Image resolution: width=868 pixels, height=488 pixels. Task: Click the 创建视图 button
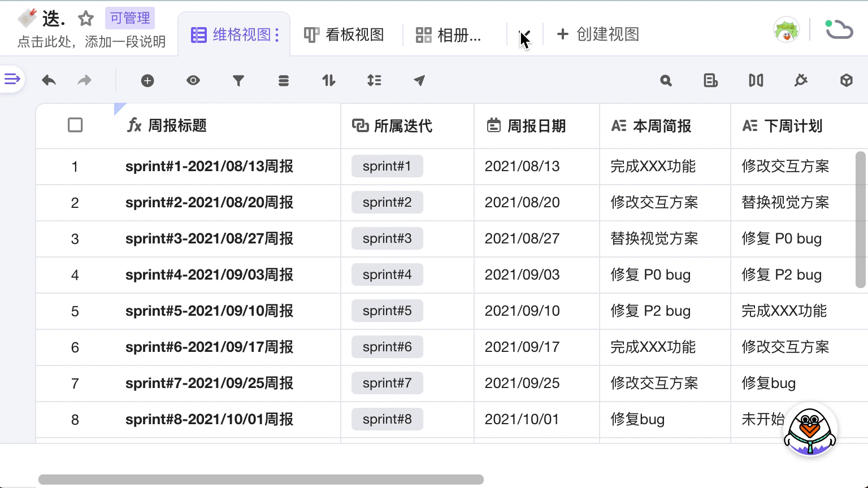598,34
